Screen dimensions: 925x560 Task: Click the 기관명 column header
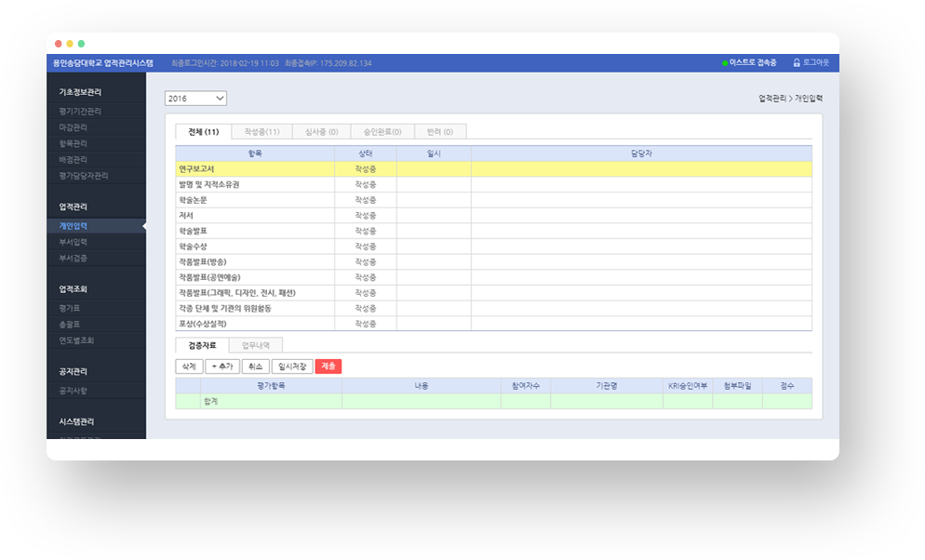click(607, 385)
